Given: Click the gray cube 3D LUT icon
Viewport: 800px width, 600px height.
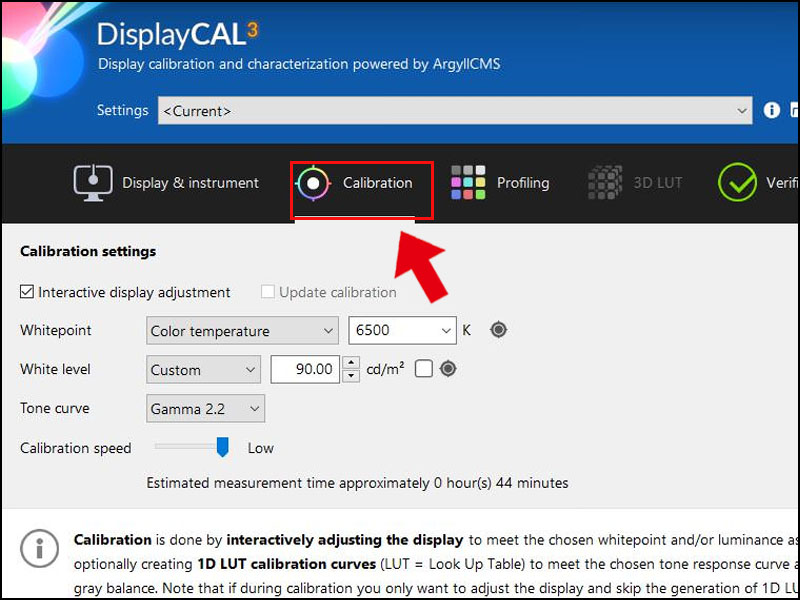Looking at the screenshot, I should (605, 183).
